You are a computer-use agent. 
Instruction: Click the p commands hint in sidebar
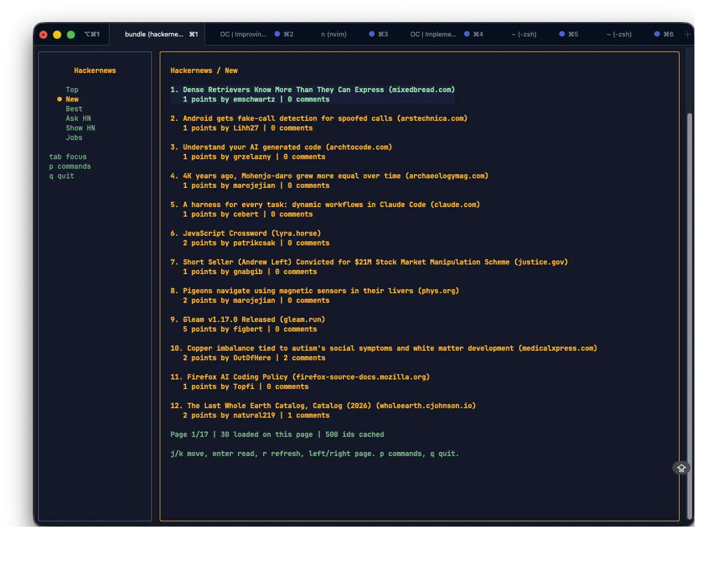(x=70, y=166)
